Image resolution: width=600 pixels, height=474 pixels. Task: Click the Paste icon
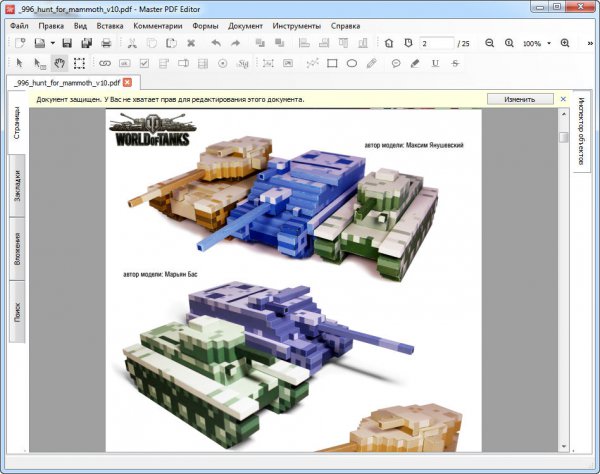click(171, 43)
